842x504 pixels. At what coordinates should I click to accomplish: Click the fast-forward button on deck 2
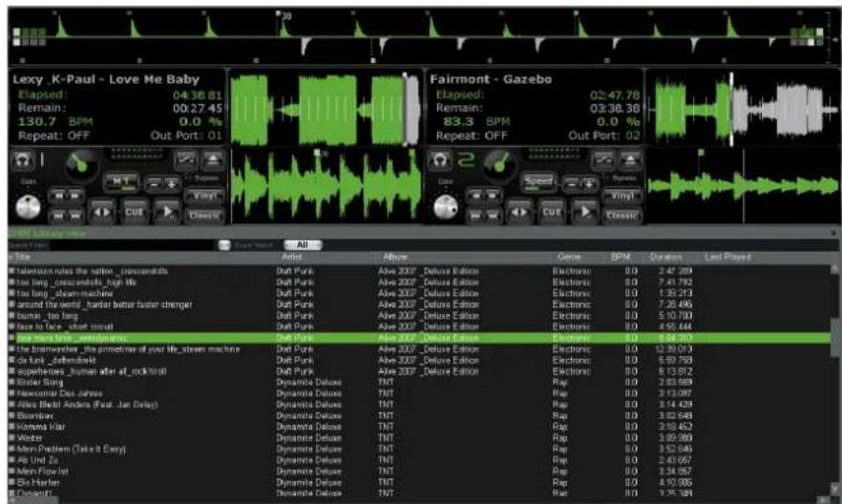pyautogui.click(x=493, y=196)
